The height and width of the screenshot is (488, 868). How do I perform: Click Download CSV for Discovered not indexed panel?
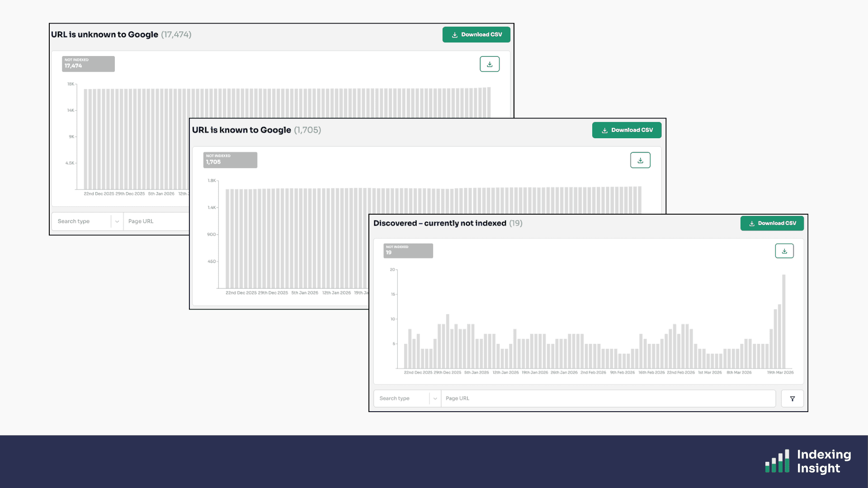(772, 223)
